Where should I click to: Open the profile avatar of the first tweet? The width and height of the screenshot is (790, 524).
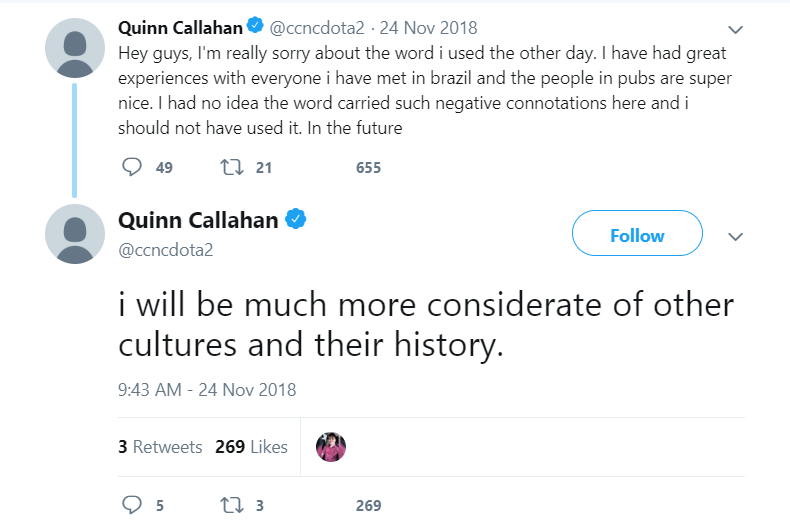75,47
